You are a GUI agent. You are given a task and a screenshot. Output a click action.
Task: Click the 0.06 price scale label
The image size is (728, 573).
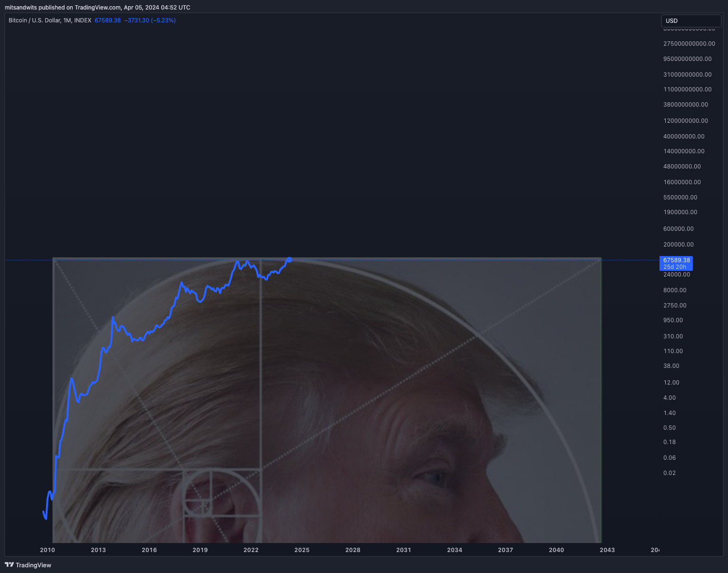[670, 457]
